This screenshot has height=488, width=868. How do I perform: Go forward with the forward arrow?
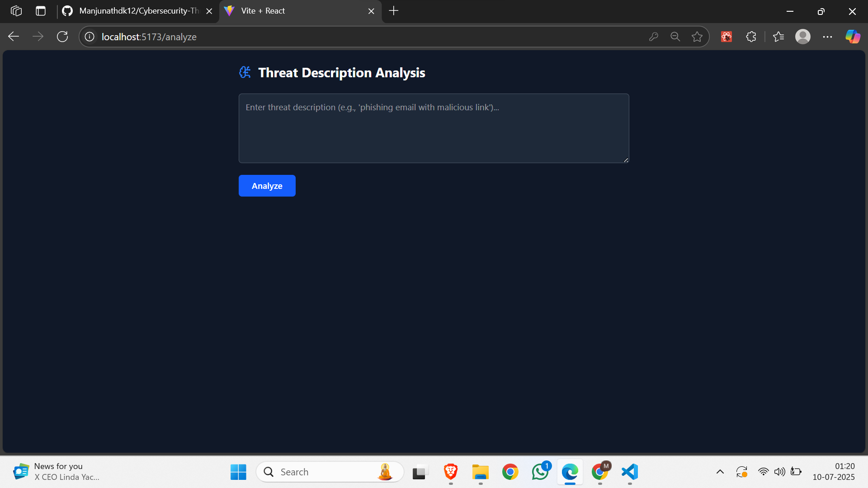click(38, 37)
